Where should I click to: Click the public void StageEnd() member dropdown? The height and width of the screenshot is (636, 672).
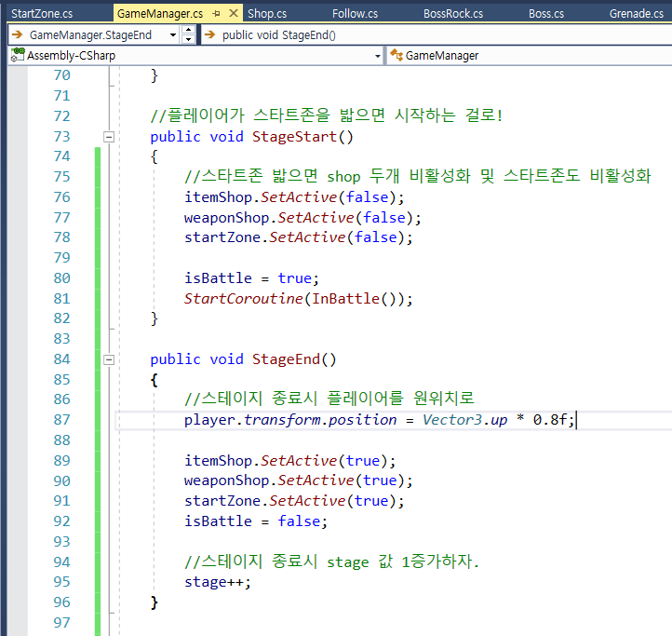[x=437, y=34]
